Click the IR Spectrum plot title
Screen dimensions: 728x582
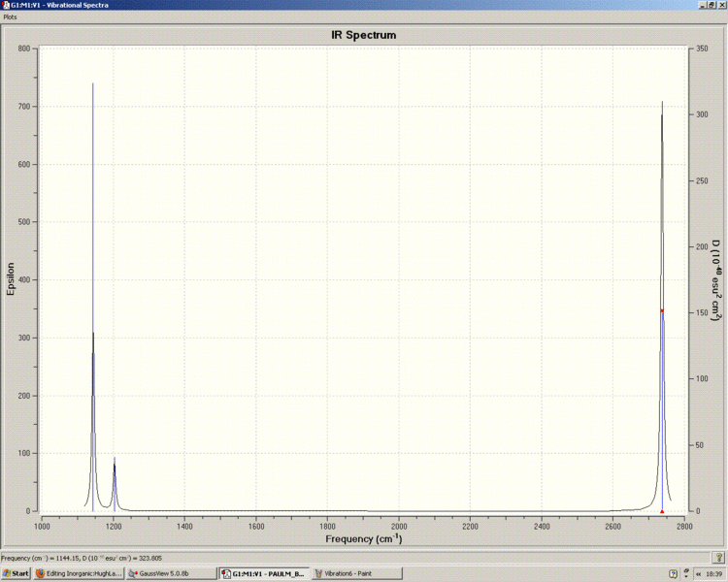point(364,35)
